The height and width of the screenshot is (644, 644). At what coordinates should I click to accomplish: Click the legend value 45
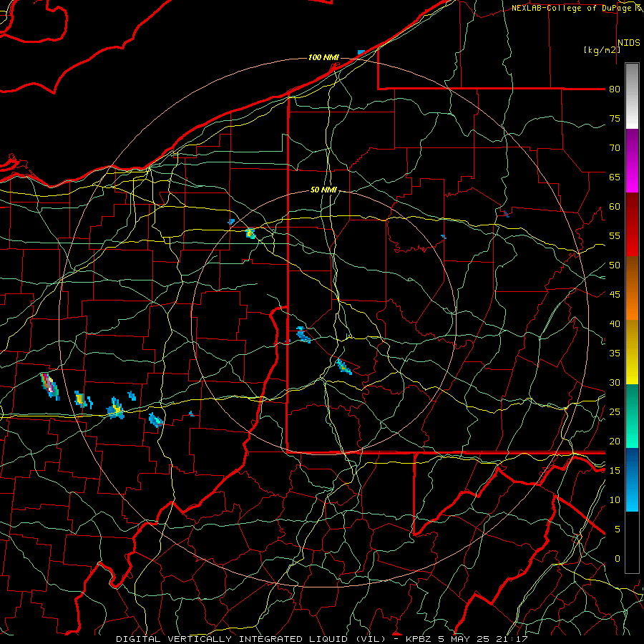[x=615, y=295]
